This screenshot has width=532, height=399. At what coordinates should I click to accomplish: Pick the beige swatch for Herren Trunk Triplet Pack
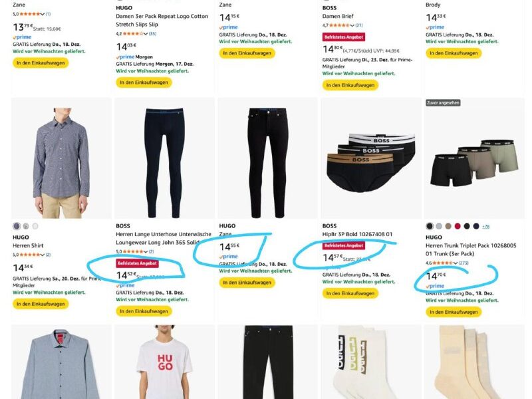pos(448,226)
